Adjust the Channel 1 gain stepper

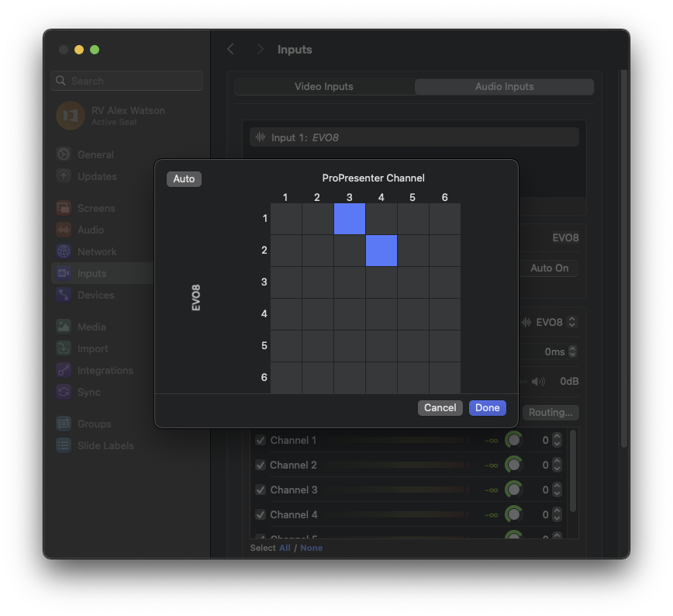coord(557,441)
